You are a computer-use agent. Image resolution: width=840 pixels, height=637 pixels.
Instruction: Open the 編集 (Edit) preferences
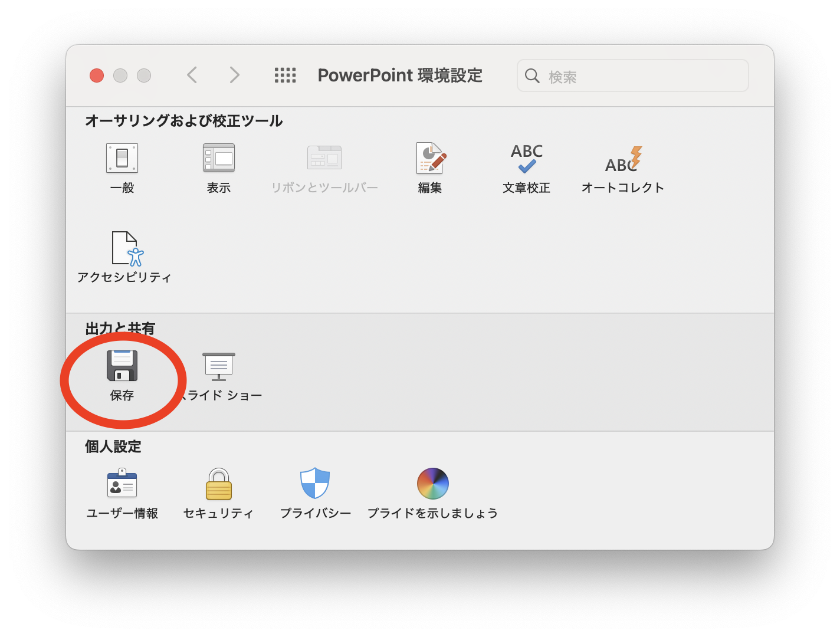click(430, 158)
